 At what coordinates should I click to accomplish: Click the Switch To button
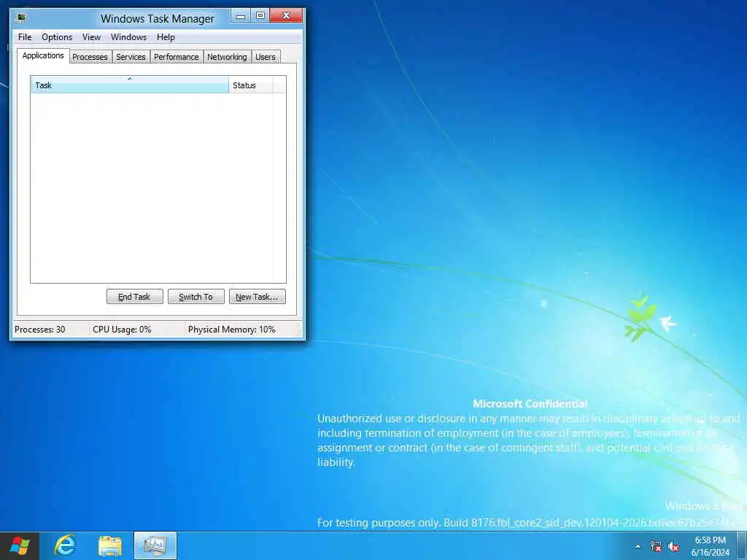tap(196, 297)
